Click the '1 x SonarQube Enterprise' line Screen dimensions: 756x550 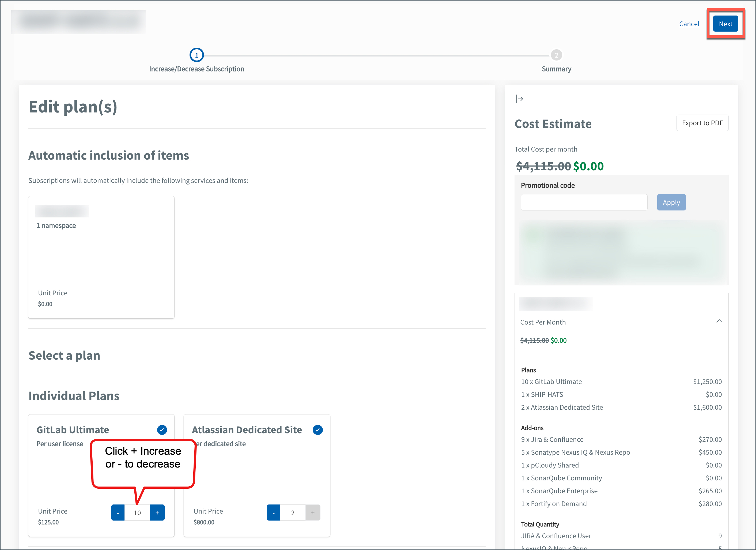[621, 491]
